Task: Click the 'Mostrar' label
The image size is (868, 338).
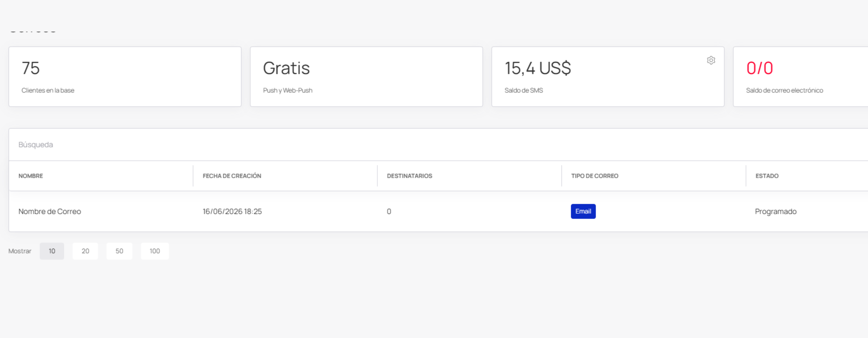Action: click(20, 251)
